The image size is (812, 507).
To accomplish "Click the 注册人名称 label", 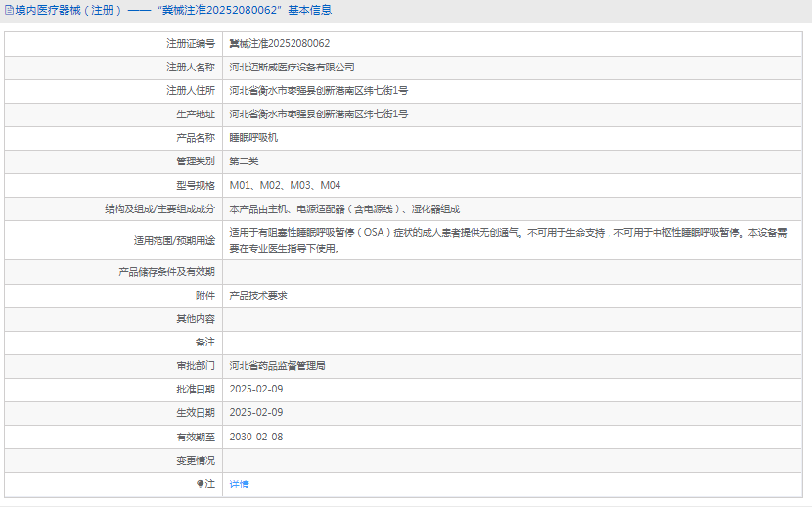I will pos(191,68).
